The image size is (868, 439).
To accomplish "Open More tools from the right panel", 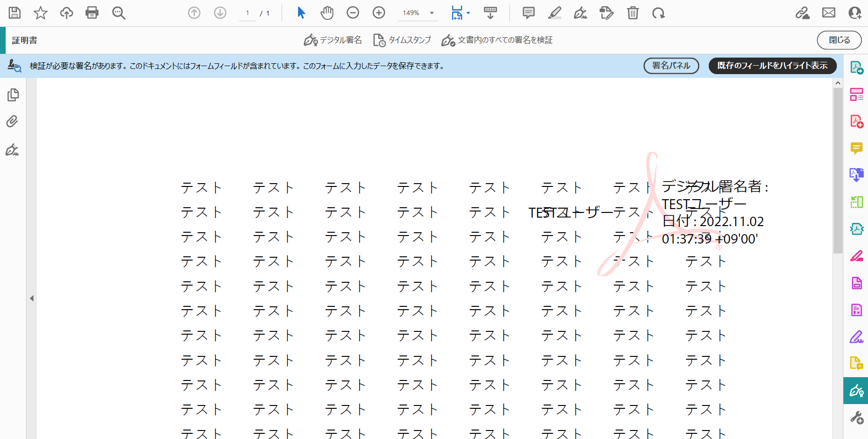I will point(857,417).
